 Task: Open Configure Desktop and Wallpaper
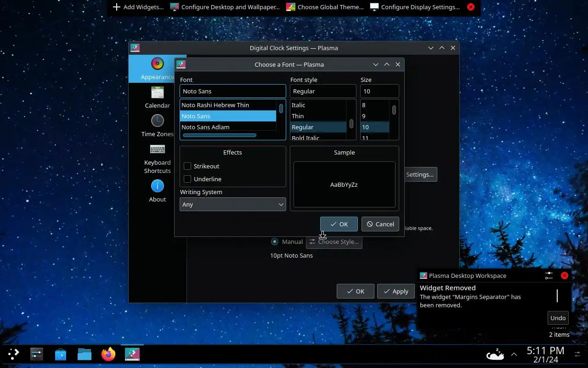(225, 7)
